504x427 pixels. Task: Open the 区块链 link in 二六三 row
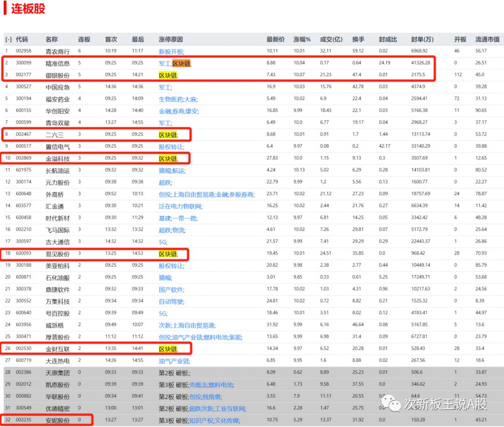(x=168, y=135)
